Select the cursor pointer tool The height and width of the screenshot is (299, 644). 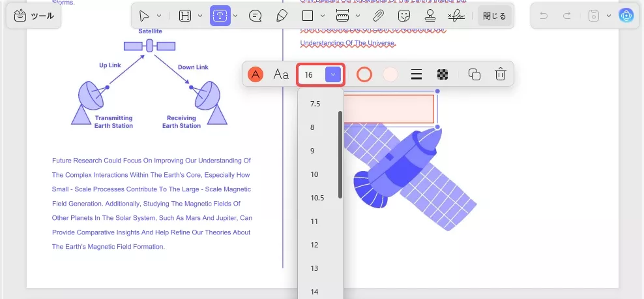click(x=144, y=16)
